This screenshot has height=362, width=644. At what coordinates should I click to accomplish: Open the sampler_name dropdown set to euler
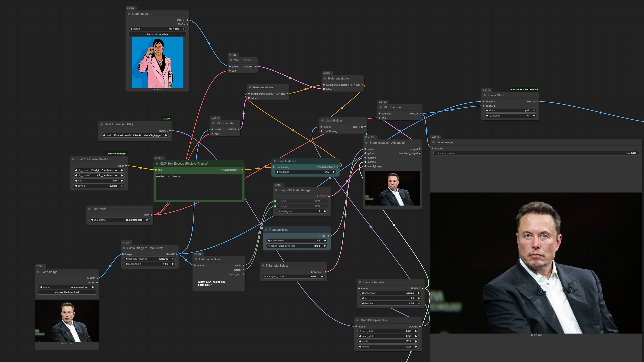click(294, 277)
